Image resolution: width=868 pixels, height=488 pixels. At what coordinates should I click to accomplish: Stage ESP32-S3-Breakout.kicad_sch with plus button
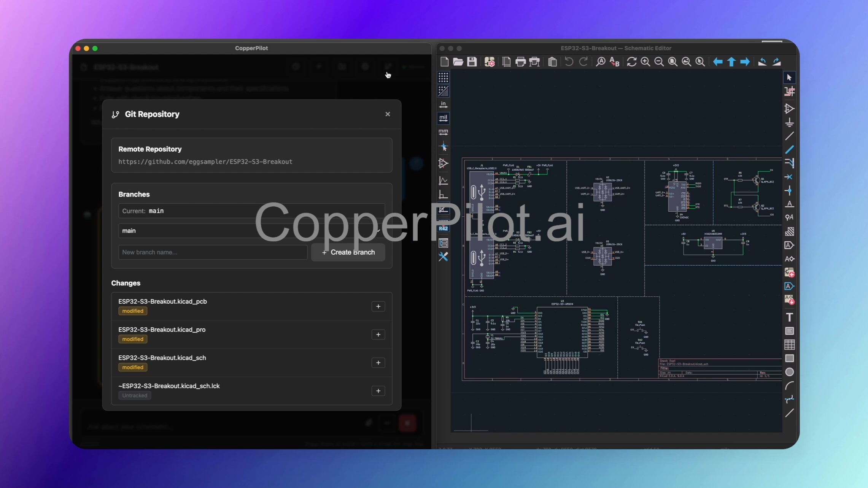[378, 363]
